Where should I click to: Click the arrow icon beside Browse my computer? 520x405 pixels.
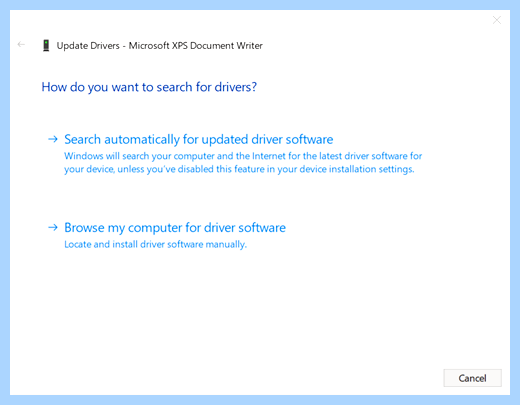pyautogui.click(x=53, y=227)
